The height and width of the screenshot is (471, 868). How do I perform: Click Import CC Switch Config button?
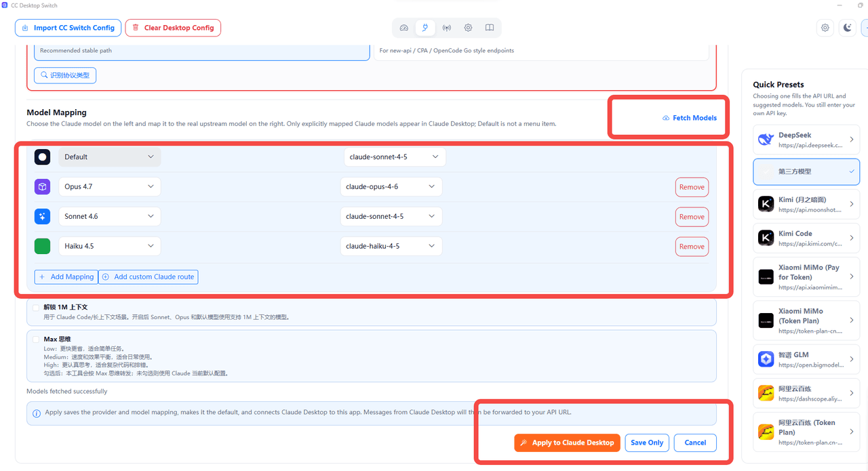68,28
